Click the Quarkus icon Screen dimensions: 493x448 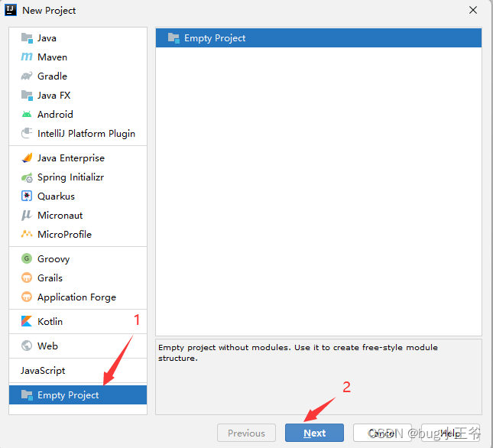click(27, 196)
